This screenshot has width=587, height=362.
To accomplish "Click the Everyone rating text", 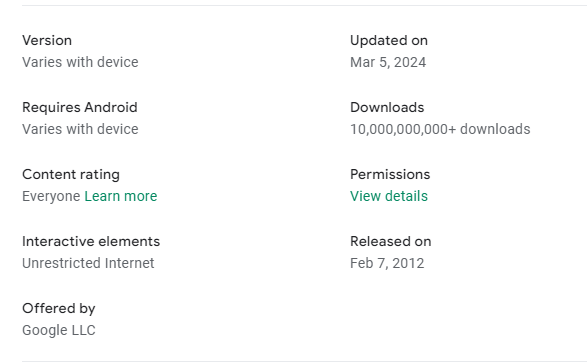I will 51,196.
